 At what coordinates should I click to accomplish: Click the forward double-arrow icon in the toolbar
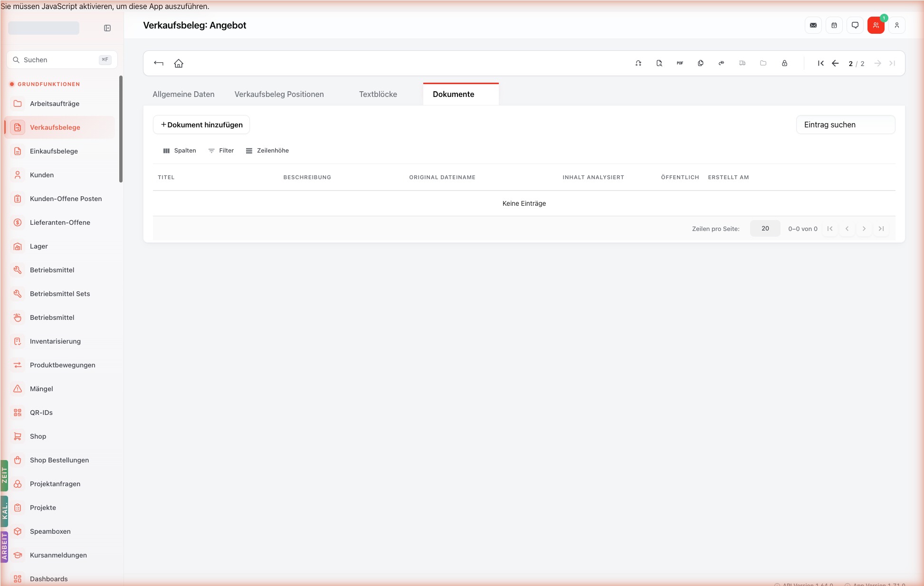click(722, 63)
